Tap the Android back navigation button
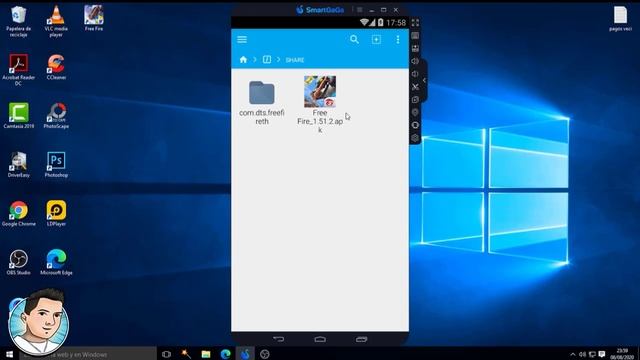Image resolution: width=640 pixels, height=360 pixels. pos(279,339)
